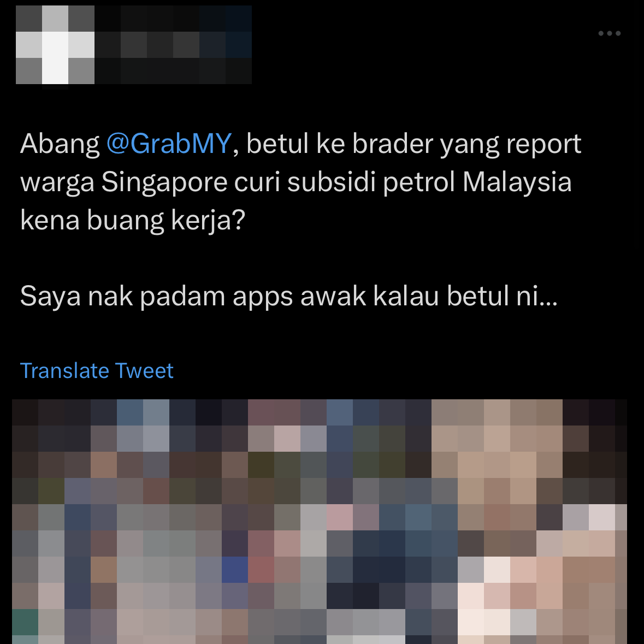This screenshot has height=644, width=644.
Task: Open the tweet author's blurred profile avatar
Action: [55, 45]
